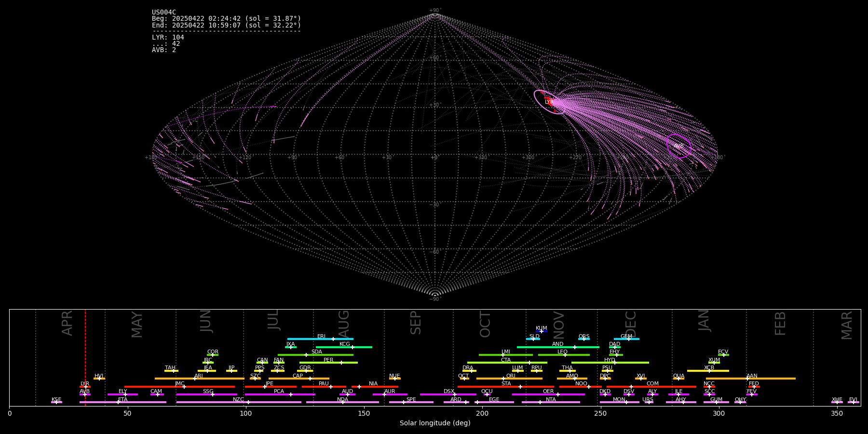868x434 pixels.
Task: Select the CTA shower label
Action: [505, 360]
